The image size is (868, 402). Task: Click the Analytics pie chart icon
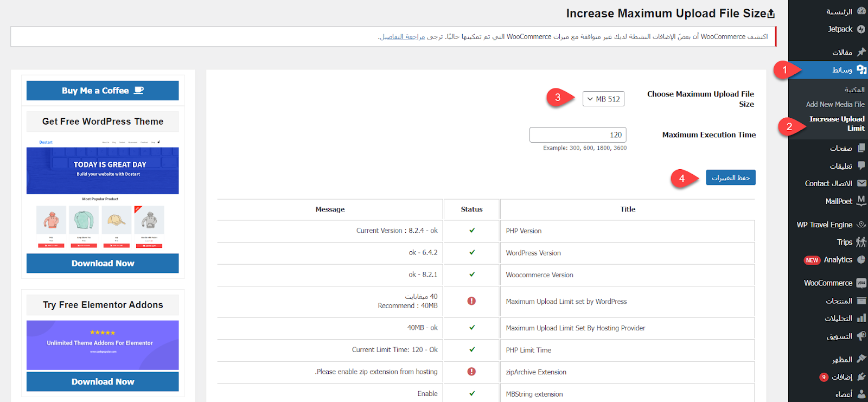861,260
